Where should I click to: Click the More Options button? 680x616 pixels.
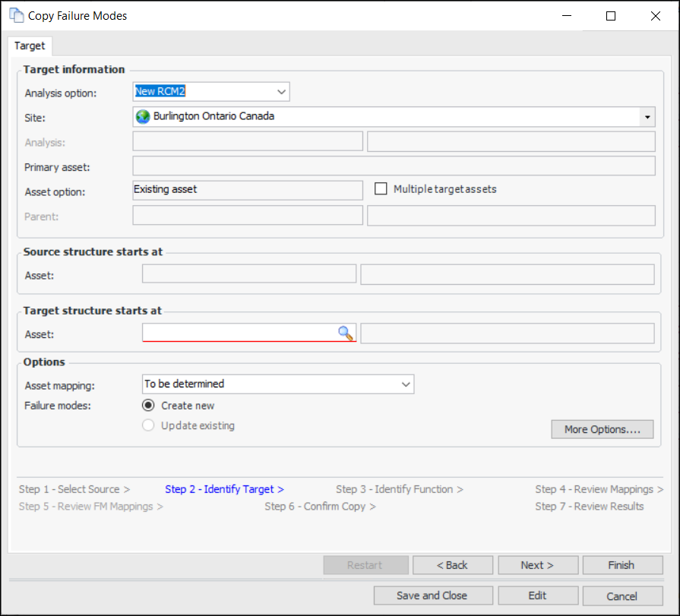coord(602,430)
